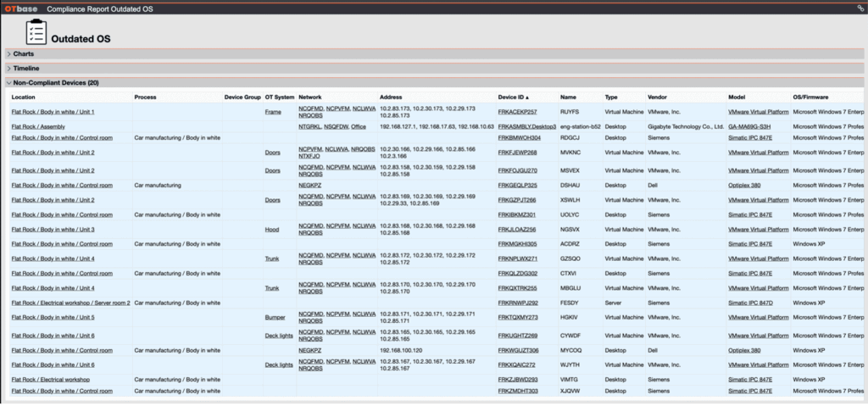The width and height of the screenshot is (868, 406).
Task: Open location Flat Rock / Assembly
Action: point(38,126)
